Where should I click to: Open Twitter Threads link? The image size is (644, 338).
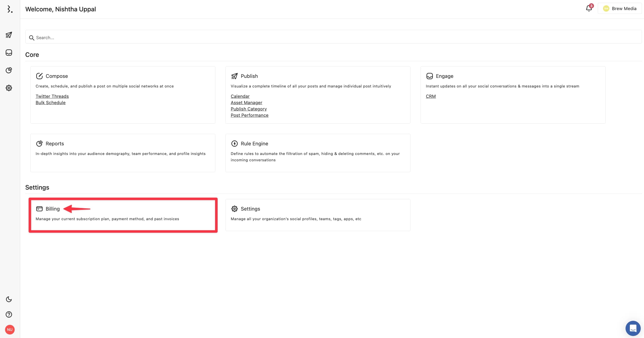[x=52, y=96]
